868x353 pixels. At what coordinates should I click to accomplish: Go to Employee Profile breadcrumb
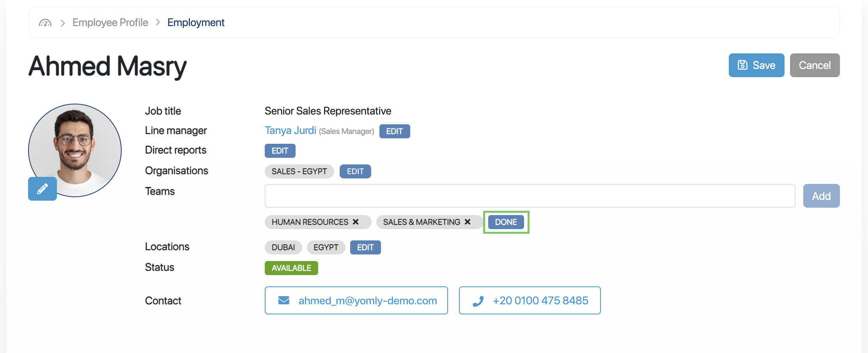[110, 23]
